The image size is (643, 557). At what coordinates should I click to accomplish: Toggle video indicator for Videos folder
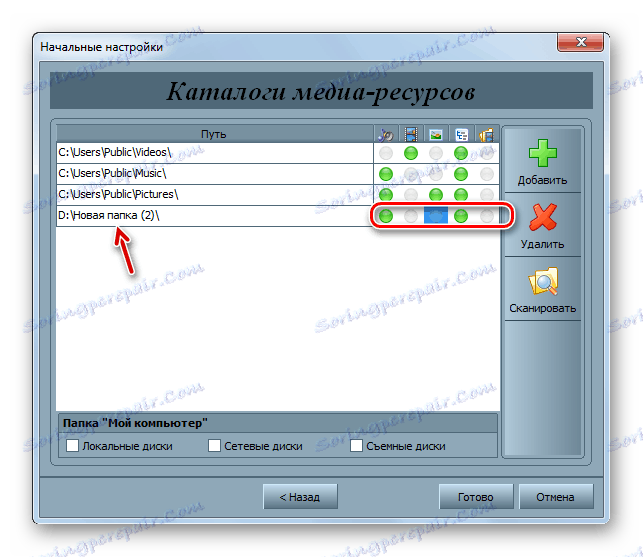pos(410,153)
